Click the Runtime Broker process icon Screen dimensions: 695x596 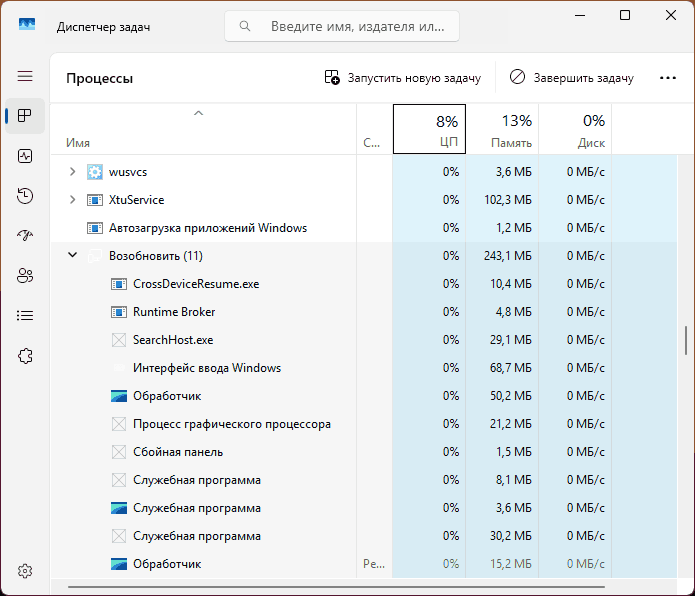click(119, 312)
